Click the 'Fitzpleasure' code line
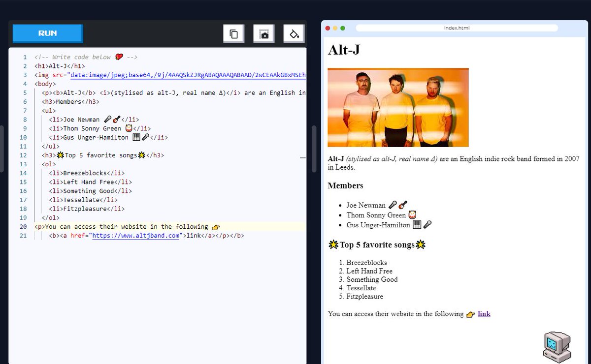591x364 pixels. tap(87, 209)
